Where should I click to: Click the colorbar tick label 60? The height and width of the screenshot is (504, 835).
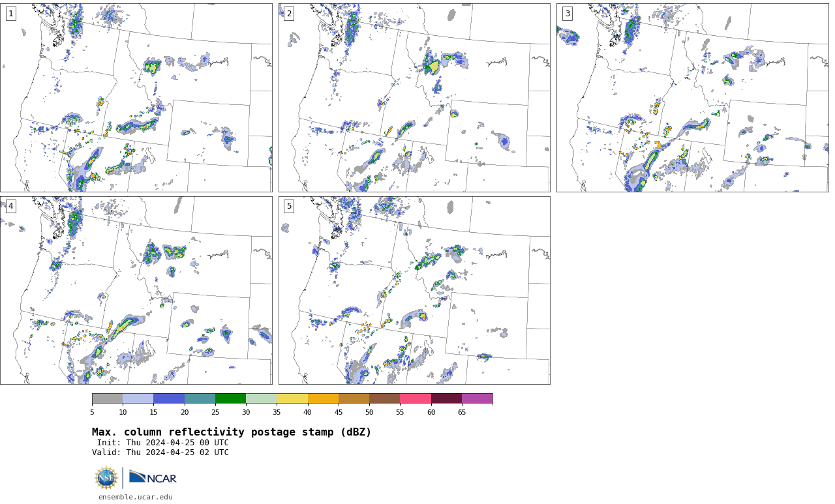(x=431, y=412)
